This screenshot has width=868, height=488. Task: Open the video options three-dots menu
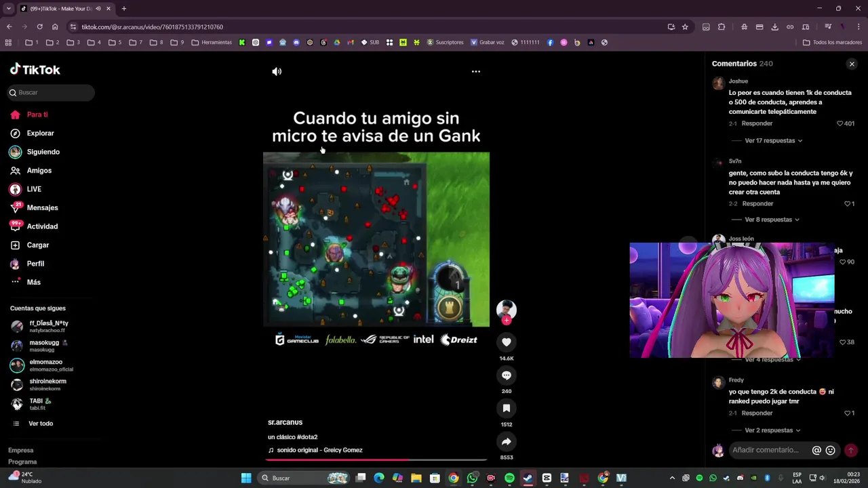tap(476, 71)
